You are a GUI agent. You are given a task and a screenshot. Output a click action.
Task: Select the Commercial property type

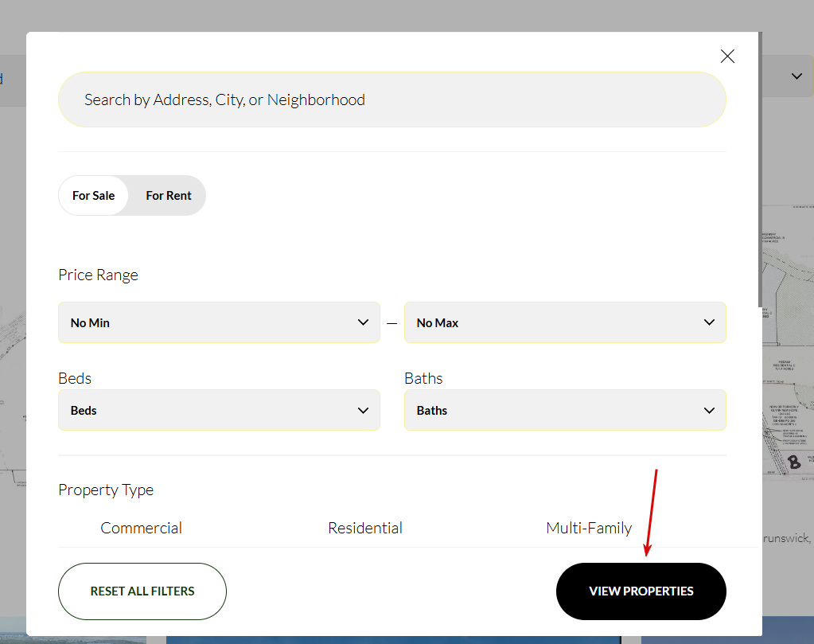click(x=142, y=528)
